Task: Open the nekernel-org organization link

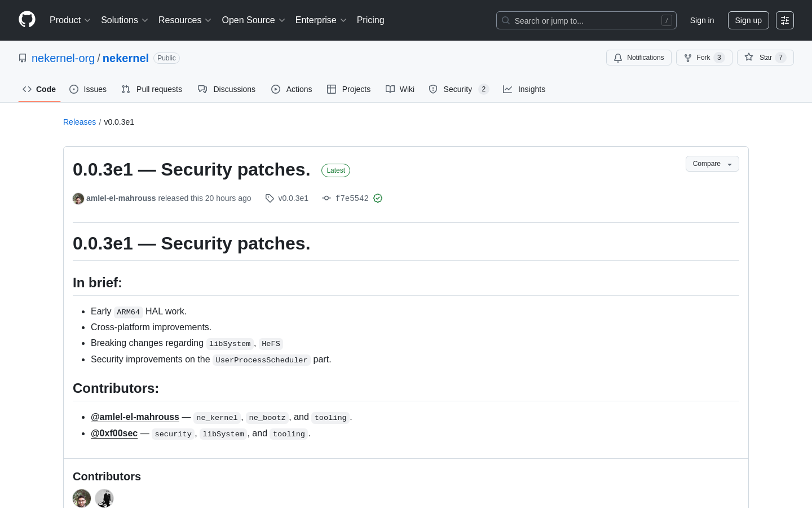Action: (63, 58)
